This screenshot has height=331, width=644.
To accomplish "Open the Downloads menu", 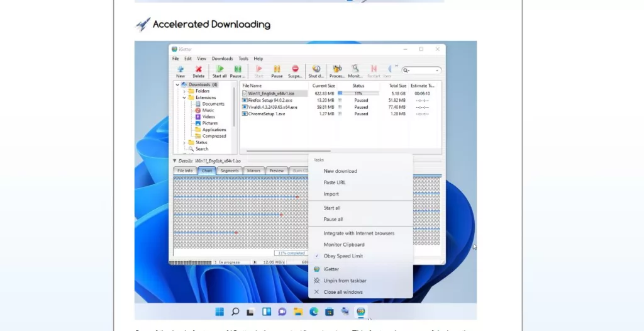I will pyautogui.click(x=222, y=59).
